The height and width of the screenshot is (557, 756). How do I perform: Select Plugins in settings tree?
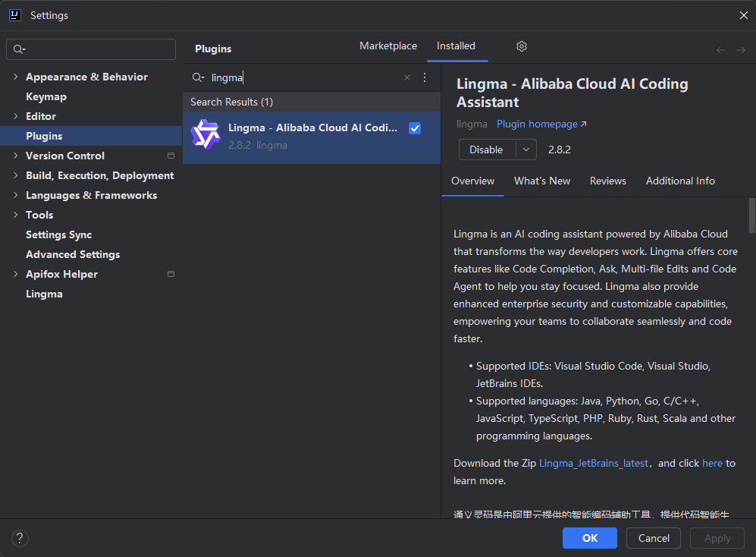(x=91, y=136)
